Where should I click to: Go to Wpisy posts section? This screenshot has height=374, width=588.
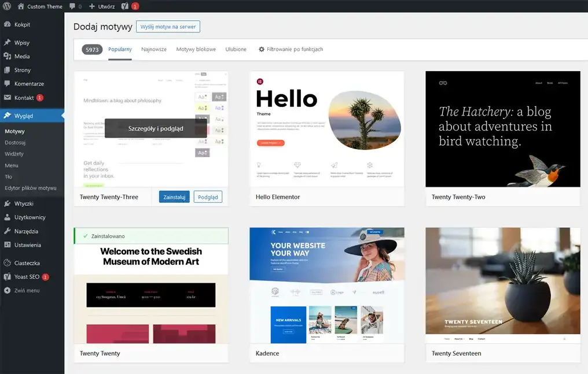[x=22, y=43]
